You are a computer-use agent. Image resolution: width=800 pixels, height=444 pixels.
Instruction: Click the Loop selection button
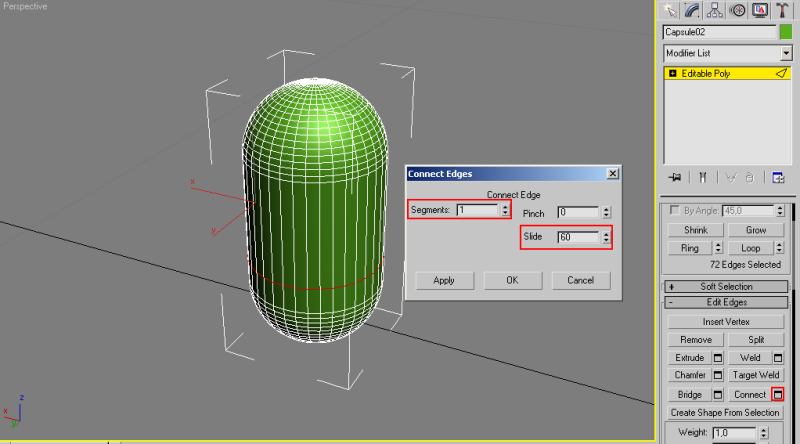[751, 248]
